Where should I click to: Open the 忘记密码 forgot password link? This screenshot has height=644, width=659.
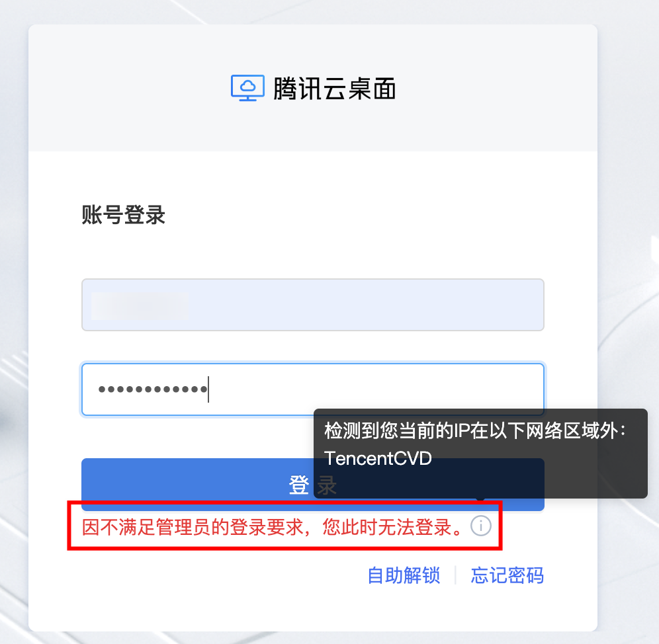(507, 575)
